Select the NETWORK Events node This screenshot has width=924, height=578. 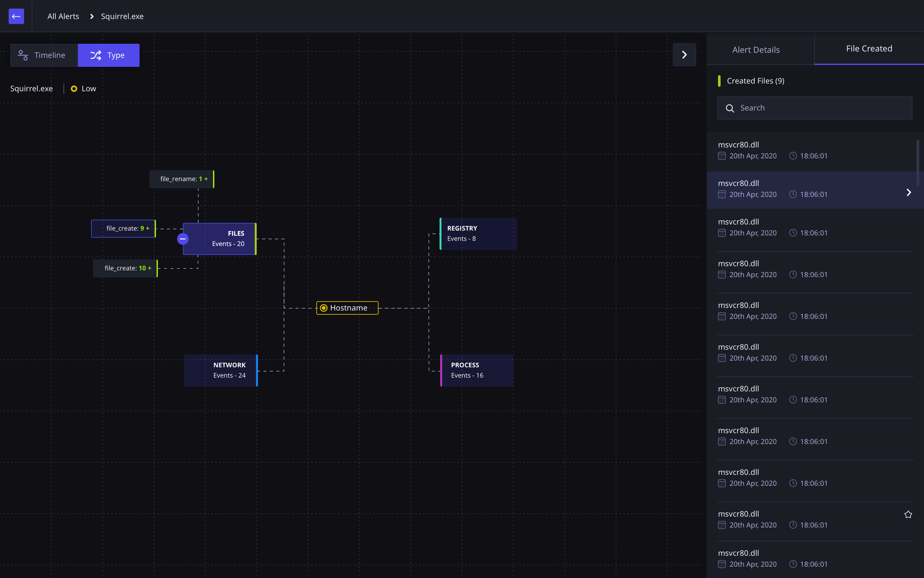pyautogui.click(x=221, y=371)
